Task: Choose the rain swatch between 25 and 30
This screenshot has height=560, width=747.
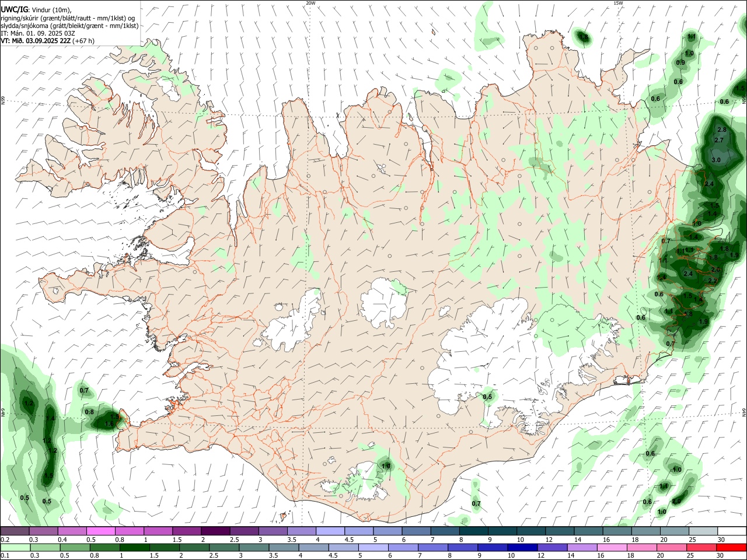Action: [x=701, y=548]
